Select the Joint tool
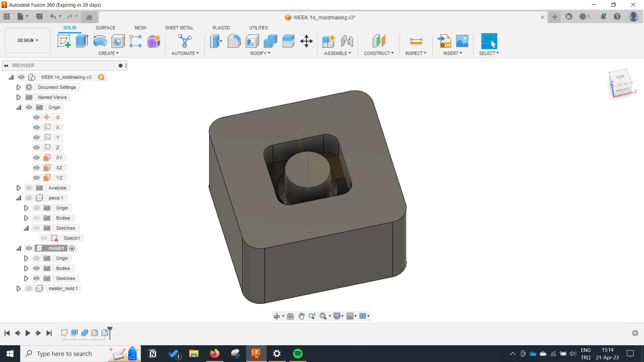The height and width of the screenshot is (362, 644). click(347, 41)
